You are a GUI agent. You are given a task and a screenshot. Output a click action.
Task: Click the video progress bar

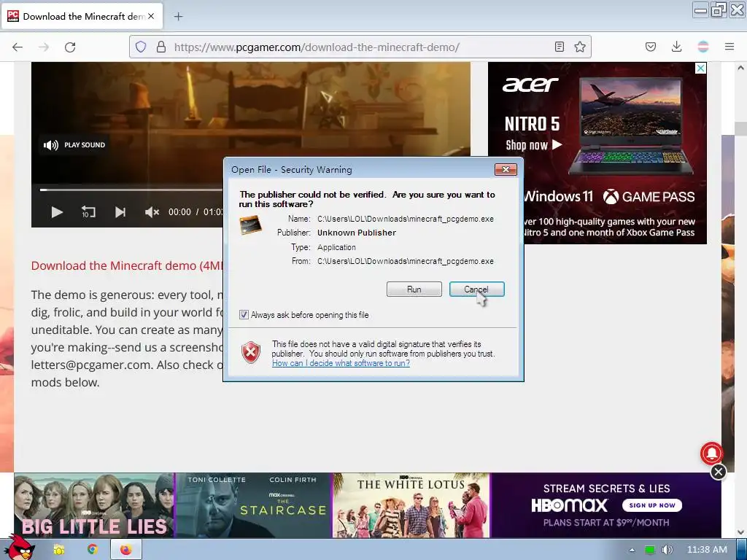[x=131, y=190]
